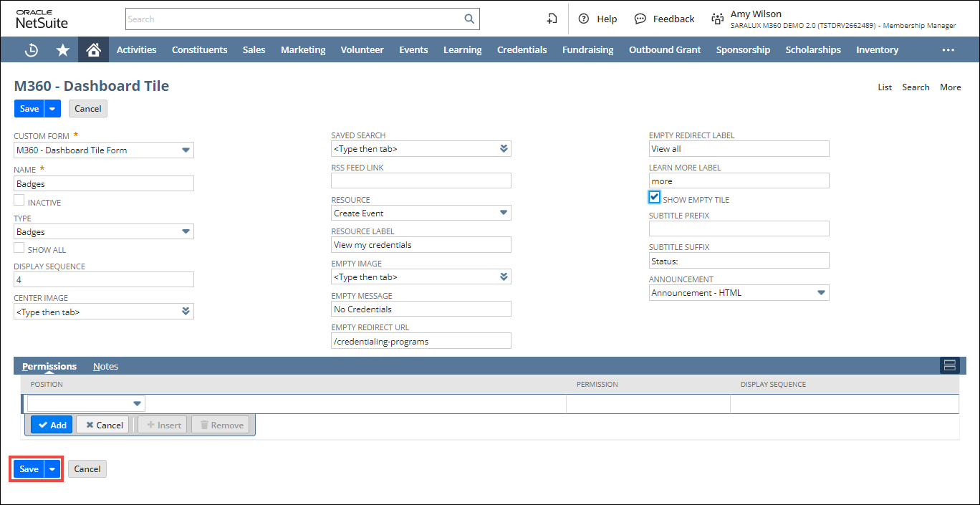Open the Resource dropdown showing Create Event
980x505 pixels.
click(x=503, y=213)
